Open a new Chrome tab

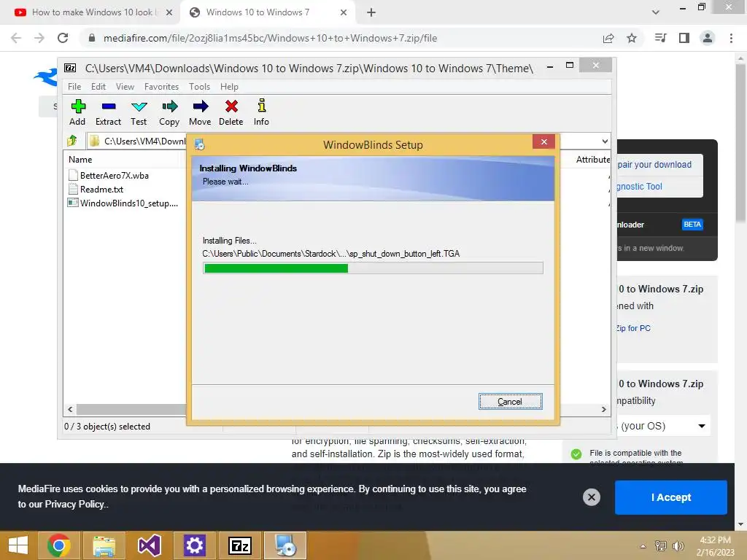(x=371, y=12)
